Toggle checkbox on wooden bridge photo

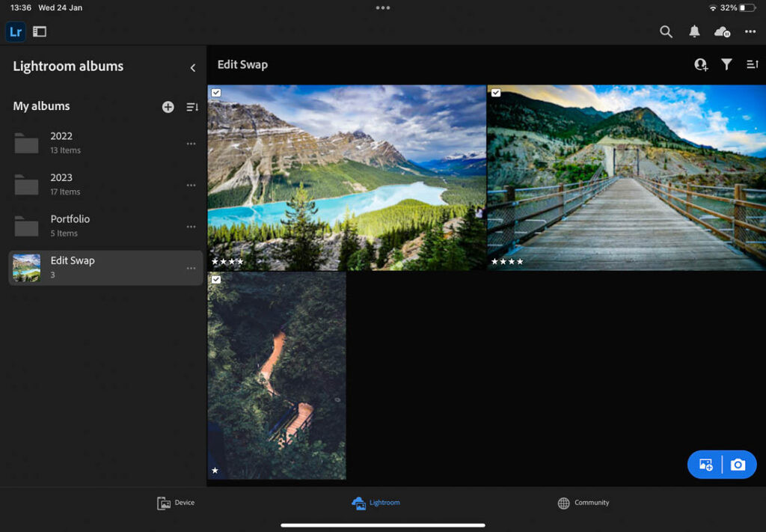496,93
